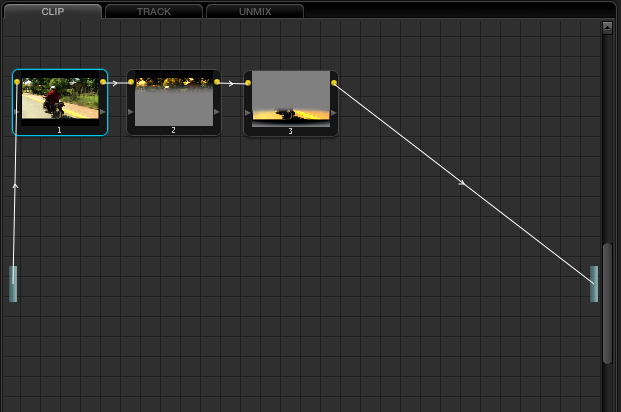Switch to the CLIP tab

coord(52,11)
